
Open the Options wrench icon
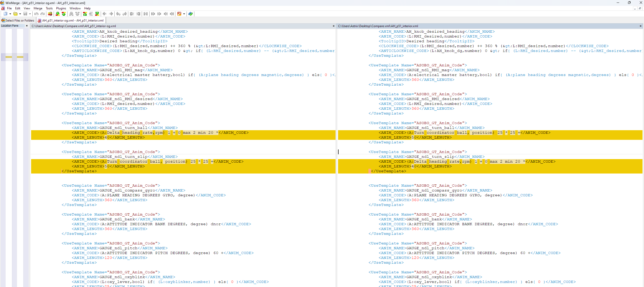point(179,14)
